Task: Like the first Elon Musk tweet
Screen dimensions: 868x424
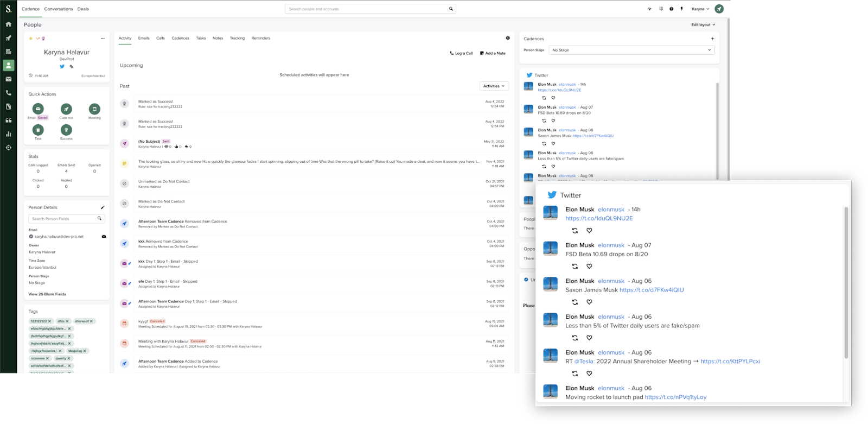Action: [589, 231]
